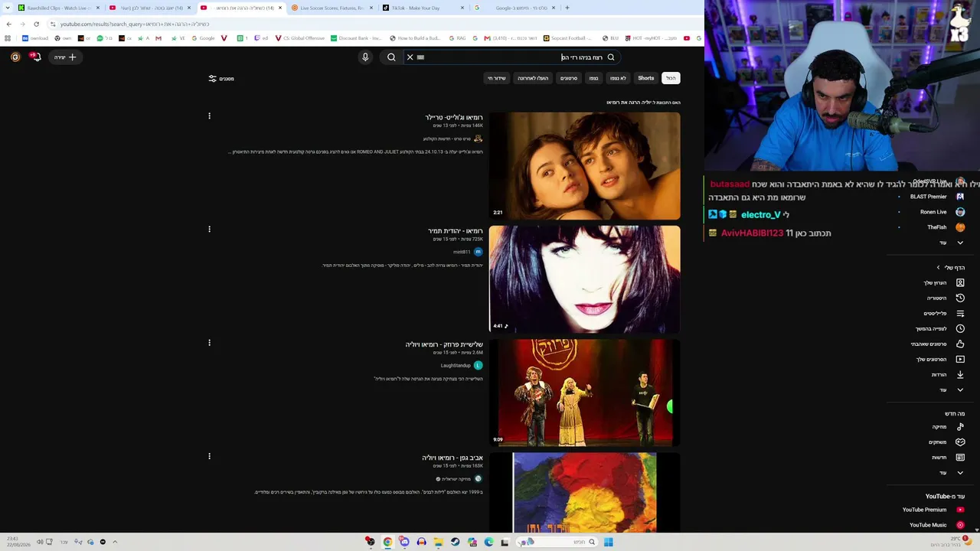The image size is (980, 551).
Task: Show hidden system tray icons
Action: 115,542
